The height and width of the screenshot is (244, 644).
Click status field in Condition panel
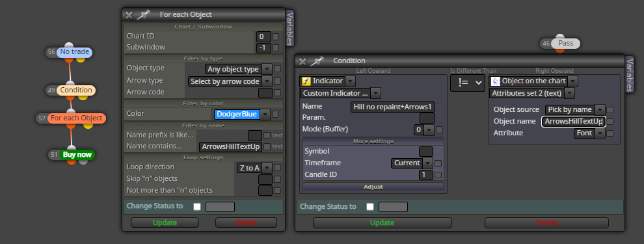point(393,207)
